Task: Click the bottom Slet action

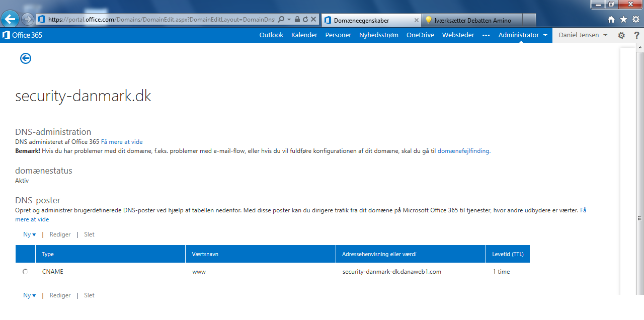Action: pos(89,295)
